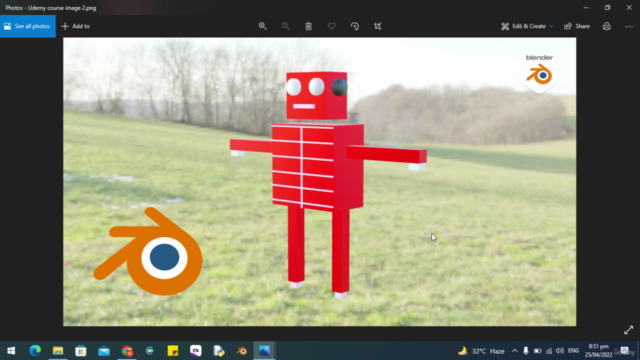Click the Photos app taskbar icon
The height and width of the screenshot is (360, 640).
[264, 351]
